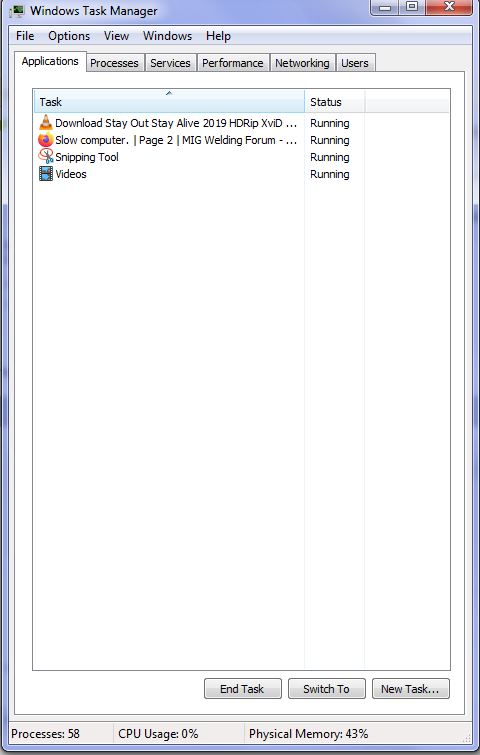The height and width of the screenshot is (755, 480).
Task: Click the Task Manager title bar icon
Action: [x=17, y=11]
